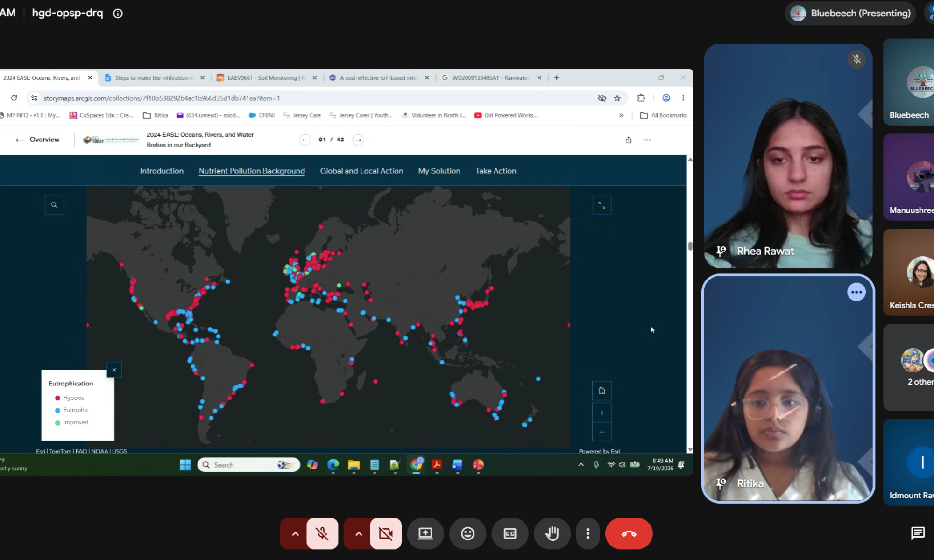
Task: Go to the previous story item arrow
Action: tap(305, 140)
